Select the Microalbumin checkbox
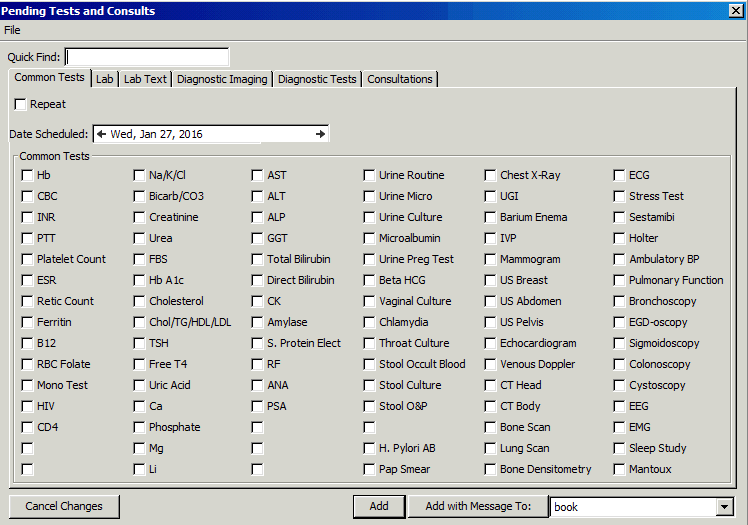 (x=369, y=238)
